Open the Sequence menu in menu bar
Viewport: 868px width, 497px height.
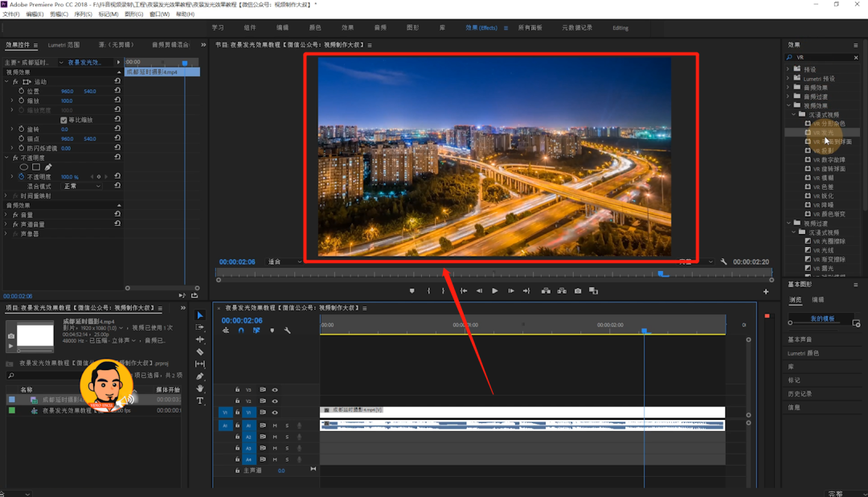point(83,14)
